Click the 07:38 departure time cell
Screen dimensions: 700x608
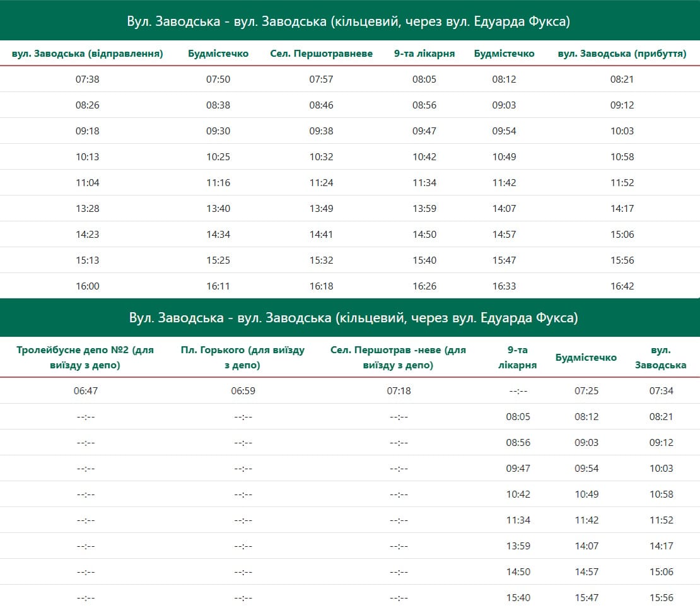pyautogui.click(x=87, y=79)
